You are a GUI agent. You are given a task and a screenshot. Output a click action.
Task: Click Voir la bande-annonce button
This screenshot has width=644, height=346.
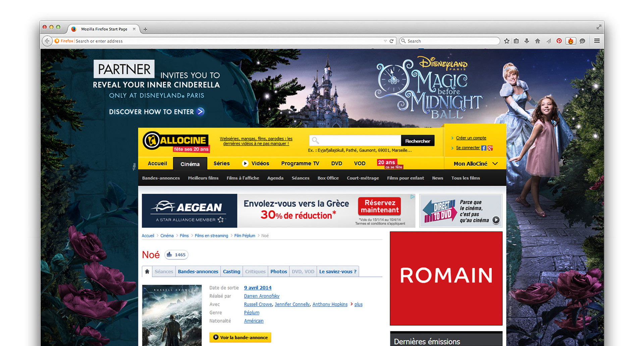tap(240, 337)
